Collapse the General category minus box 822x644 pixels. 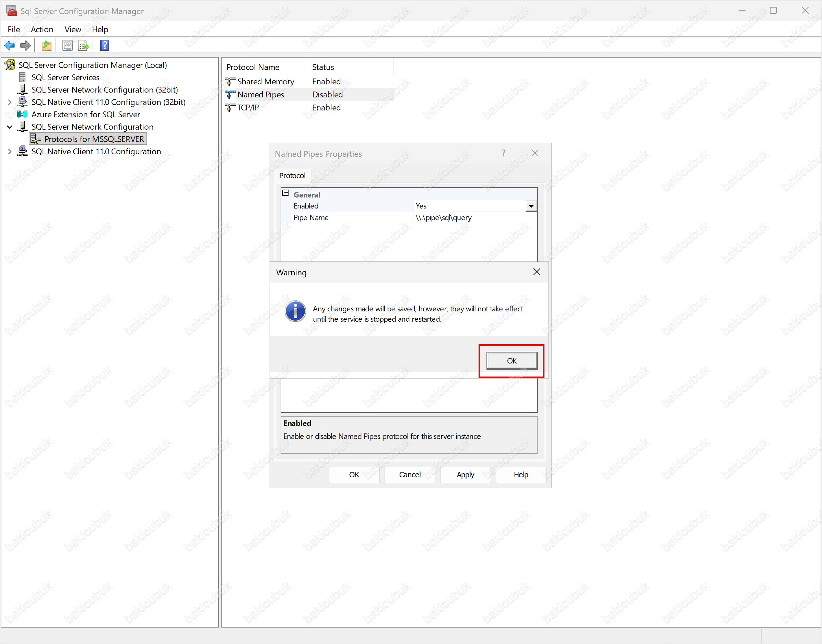pyautogui.click(x=285, y=193)
